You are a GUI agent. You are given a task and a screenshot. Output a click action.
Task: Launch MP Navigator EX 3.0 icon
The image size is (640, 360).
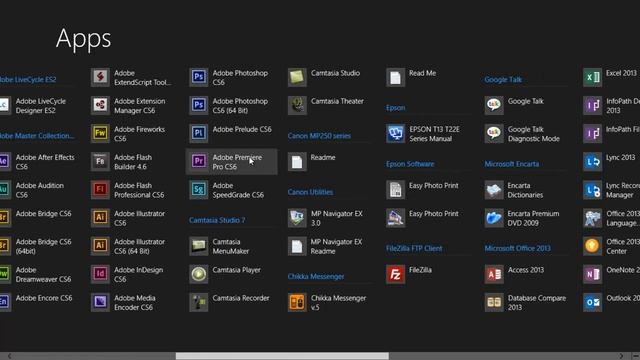(x=297, y=218)
